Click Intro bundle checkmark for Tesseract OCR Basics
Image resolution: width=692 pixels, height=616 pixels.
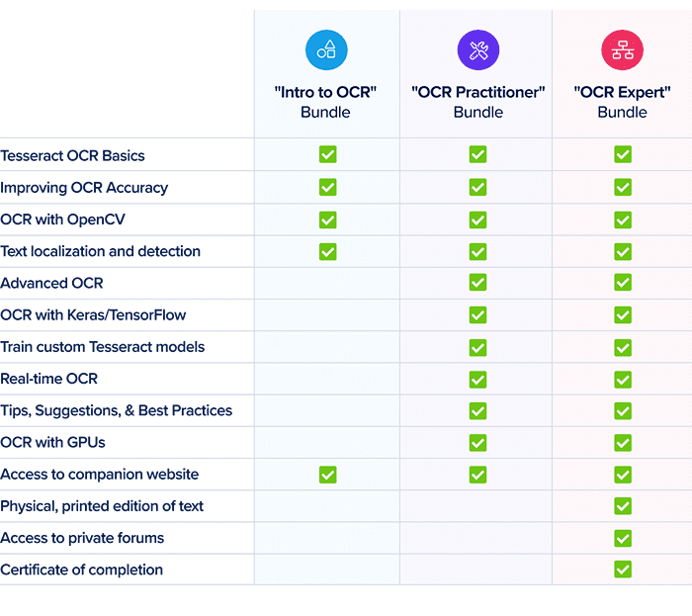(327, 154)
